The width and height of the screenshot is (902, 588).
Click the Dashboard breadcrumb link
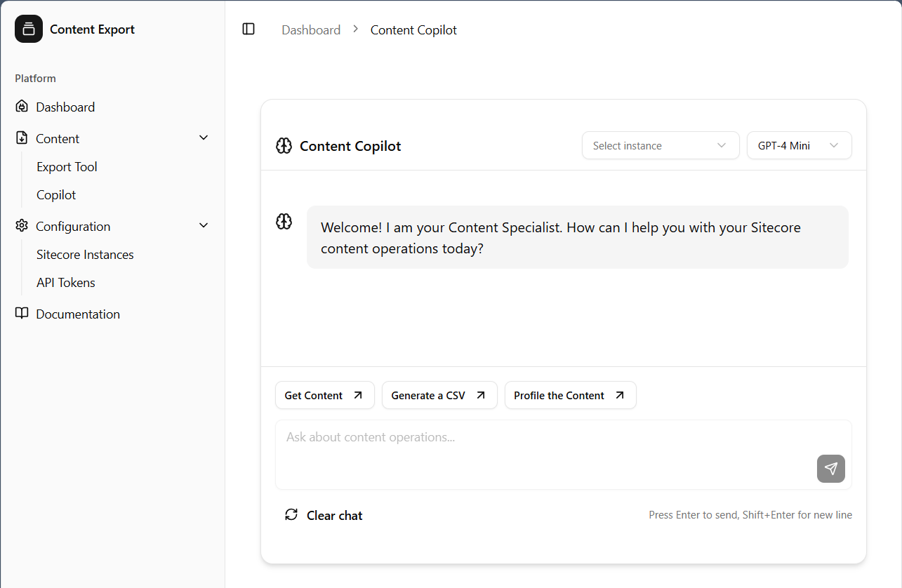(x=311, y=30)
